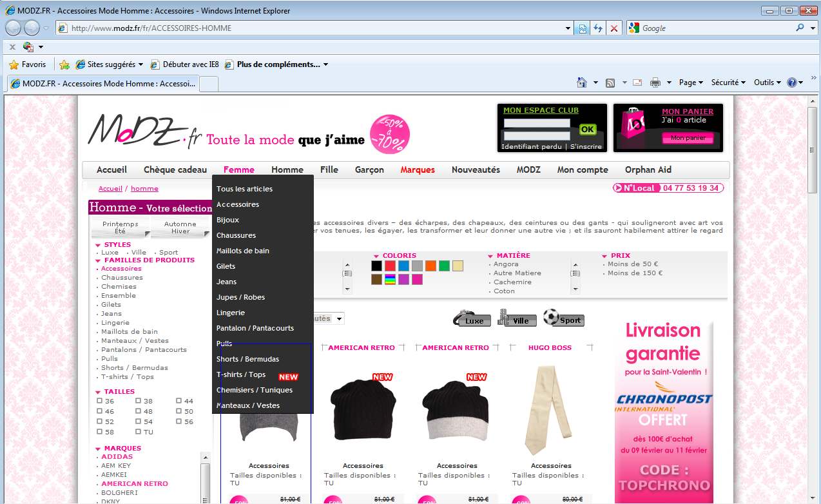Select the size 54 checkbox
Viewport: 821px width, 504px height.
tap(138, 422)
